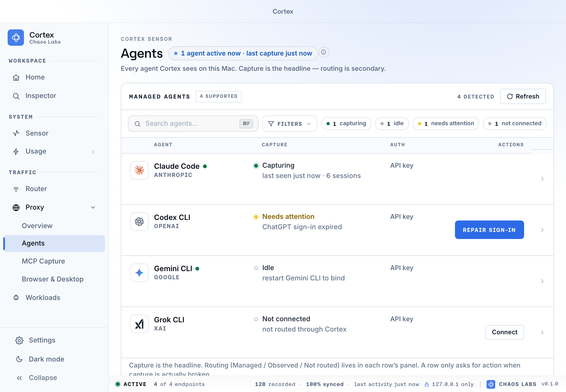Go to the Home page

[54, 77]
